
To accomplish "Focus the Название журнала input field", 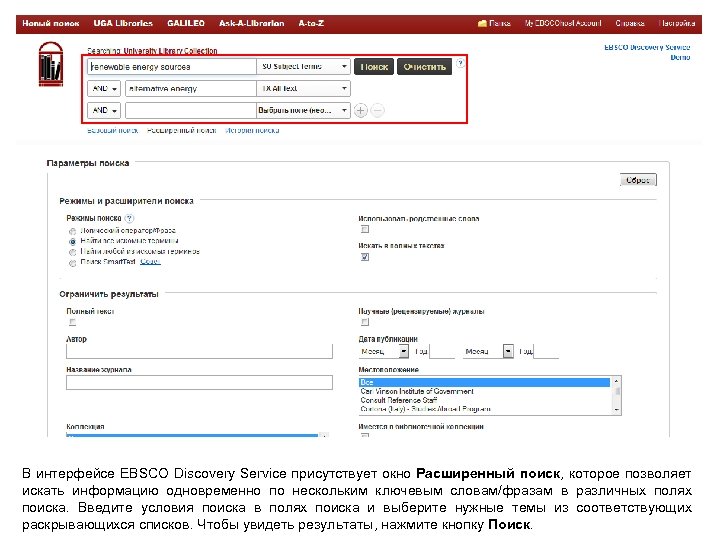I will 199,382.
